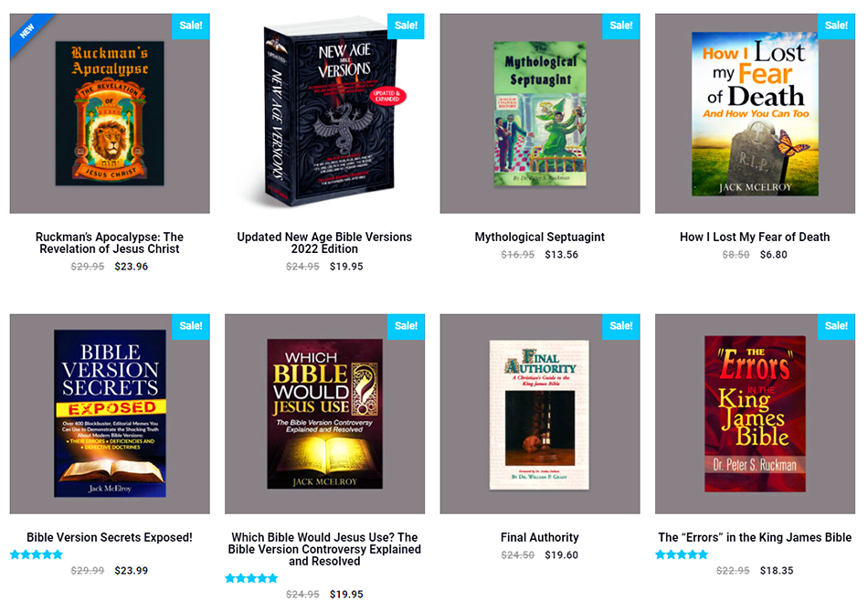Click star rating under Bible Version Secrets Exposed
868x612 pixels.
[37, 554]
